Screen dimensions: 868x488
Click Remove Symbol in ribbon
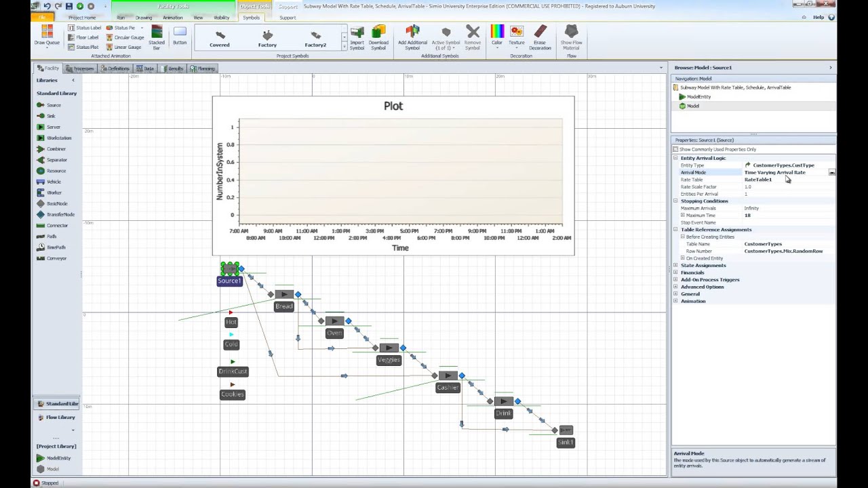click(x=473, y=39)
